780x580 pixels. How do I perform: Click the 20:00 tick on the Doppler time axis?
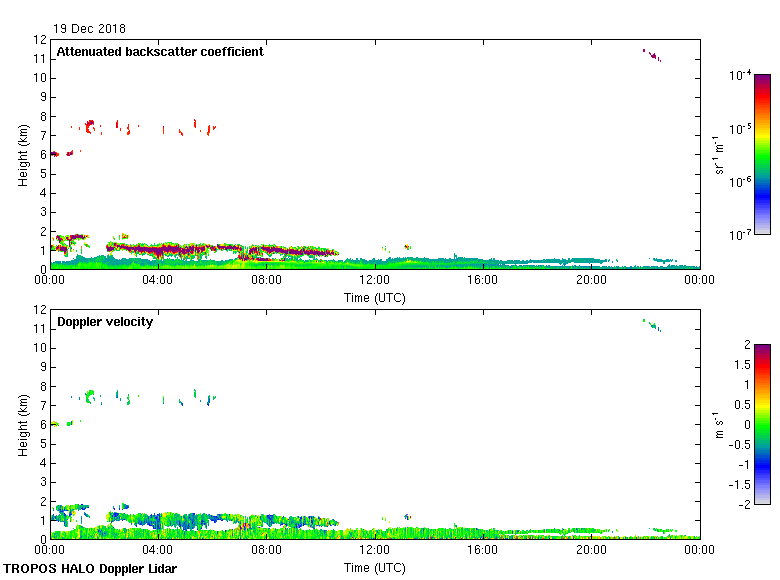pos(591,551)
